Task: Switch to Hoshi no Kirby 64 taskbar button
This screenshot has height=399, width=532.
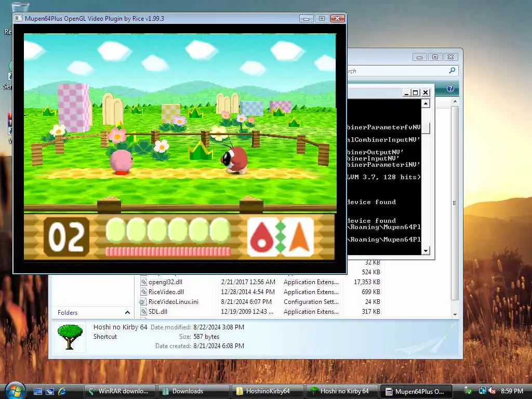Action: point(342,391)
